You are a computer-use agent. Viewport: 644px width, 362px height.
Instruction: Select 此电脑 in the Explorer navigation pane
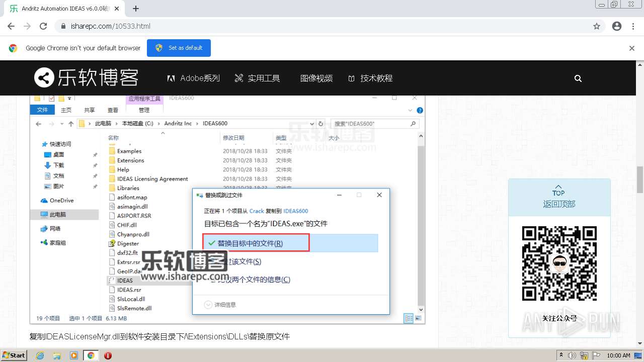pyautogui.click(x=64, y=214)
